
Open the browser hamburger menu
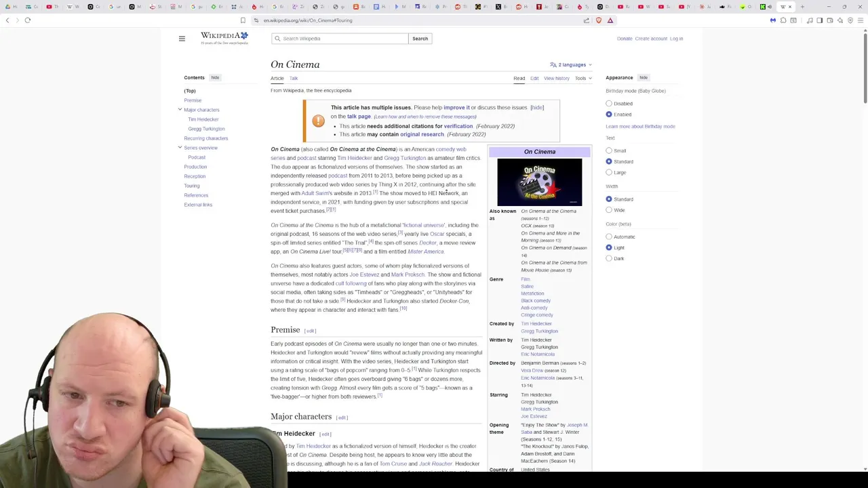[859, 20]
